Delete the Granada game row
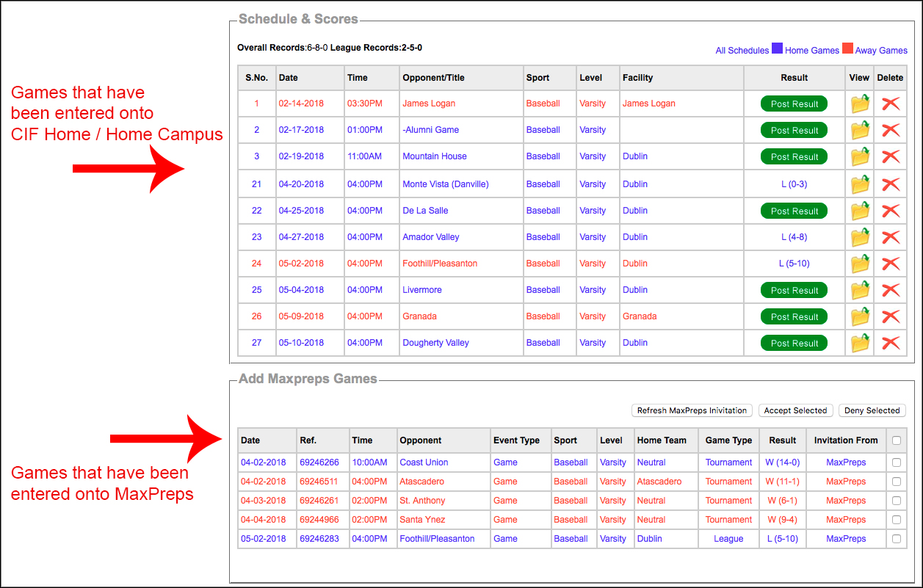Viewport: 923px width, 588px height. tap(891, 317)
